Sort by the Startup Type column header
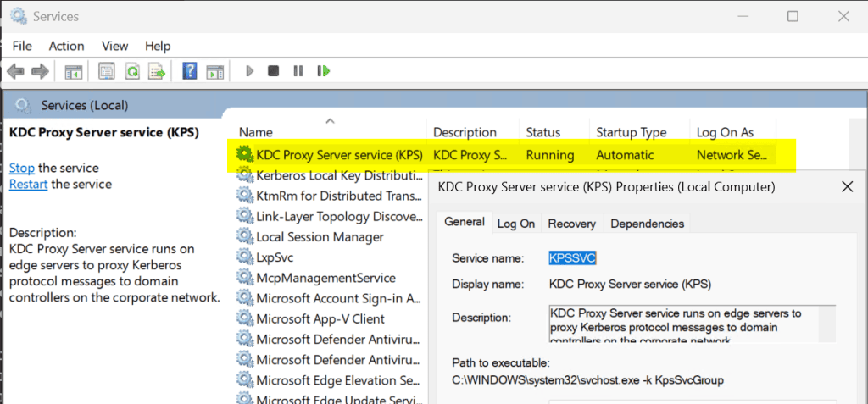This screenshot has width=868, height=404. [x=630, y=132]
